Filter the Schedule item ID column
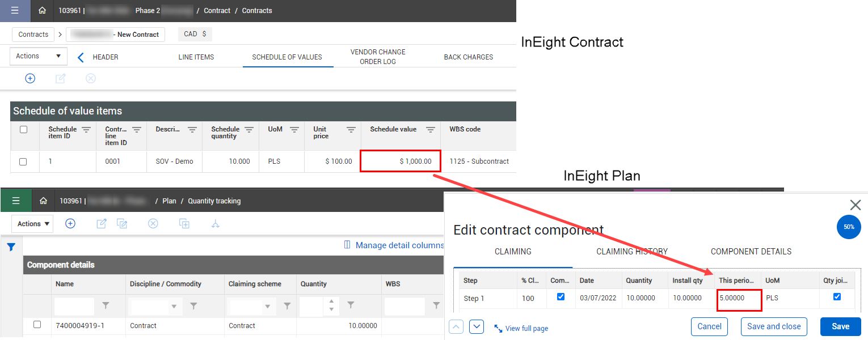 click(x=86, y=129)
